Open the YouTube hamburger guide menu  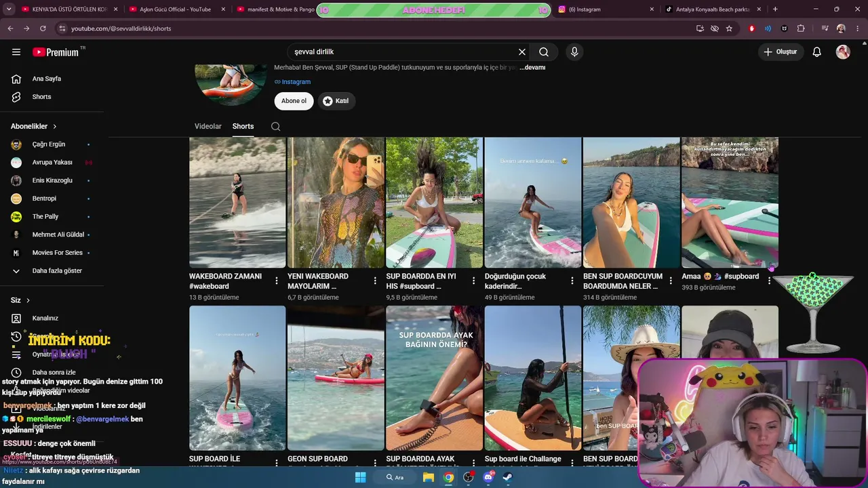16,52
